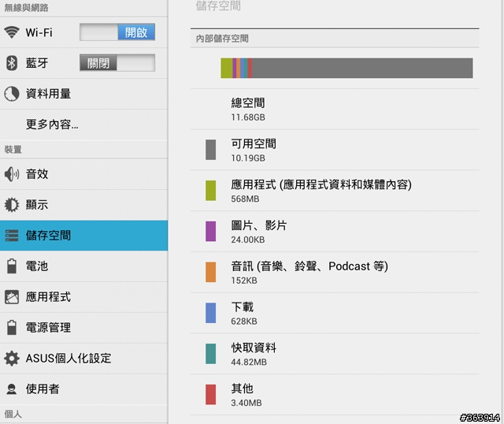Click the gear icon for ASUS個人化設定
Image resolution: width=504 pixels, height=424 pixels.
[x=12, y=358]
